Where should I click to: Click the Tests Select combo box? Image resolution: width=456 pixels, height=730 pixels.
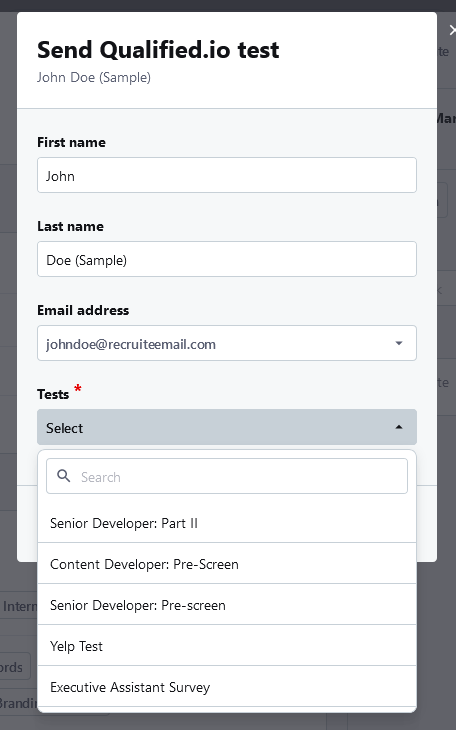(227, 427)
